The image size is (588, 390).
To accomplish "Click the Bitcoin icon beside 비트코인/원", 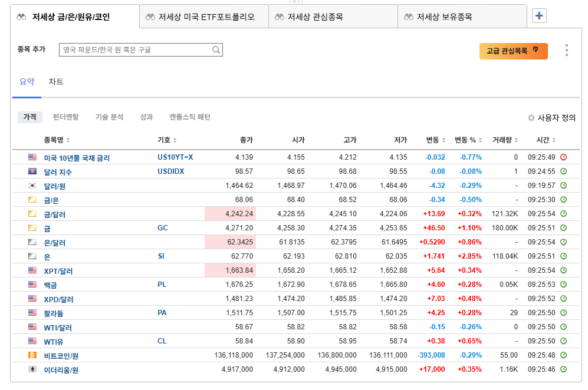I will 32,355.
